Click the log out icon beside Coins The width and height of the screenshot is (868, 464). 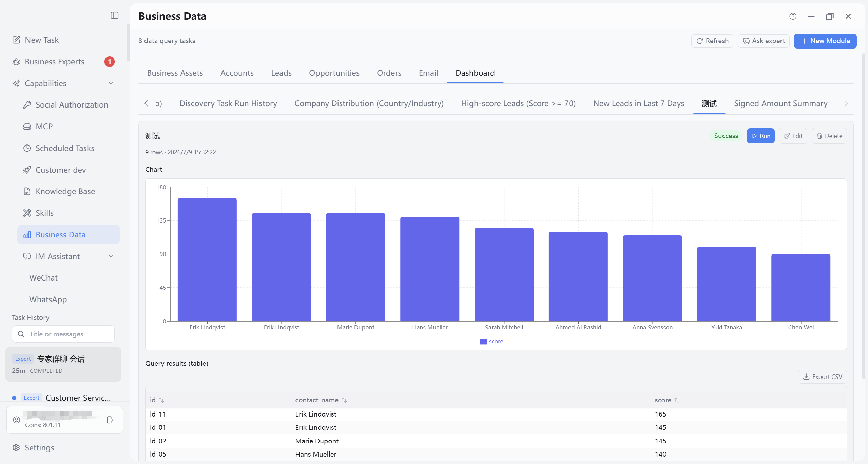110,420
